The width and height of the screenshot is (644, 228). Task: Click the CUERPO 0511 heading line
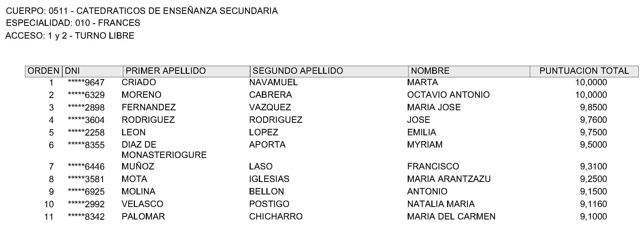[x=142, y=11]
